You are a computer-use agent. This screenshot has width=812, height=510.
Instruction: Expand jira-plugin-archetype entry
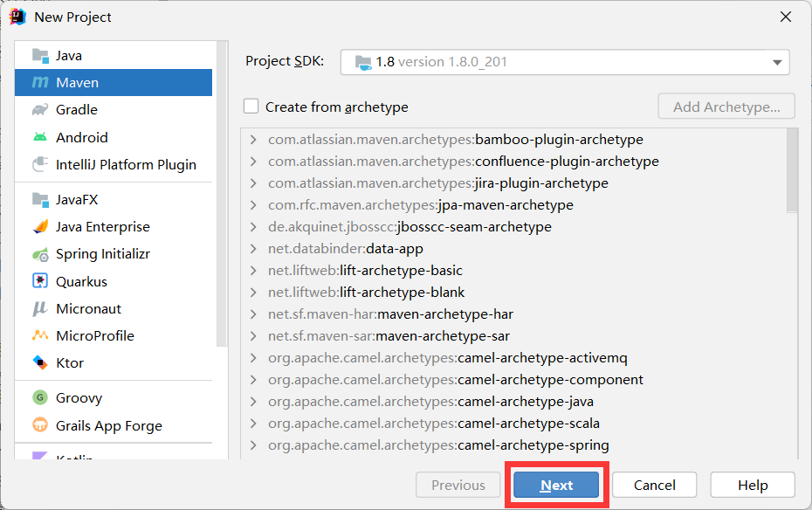point(253,183)
